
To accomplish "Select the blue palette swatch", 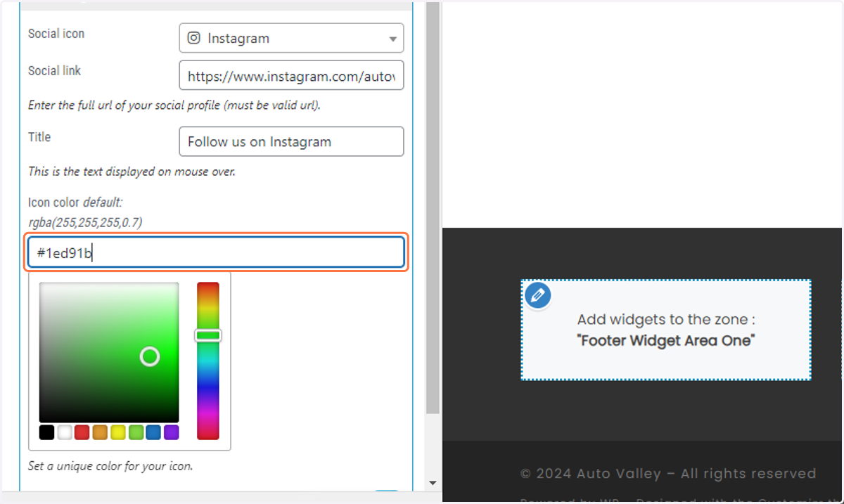I will (x=153, y=432).
